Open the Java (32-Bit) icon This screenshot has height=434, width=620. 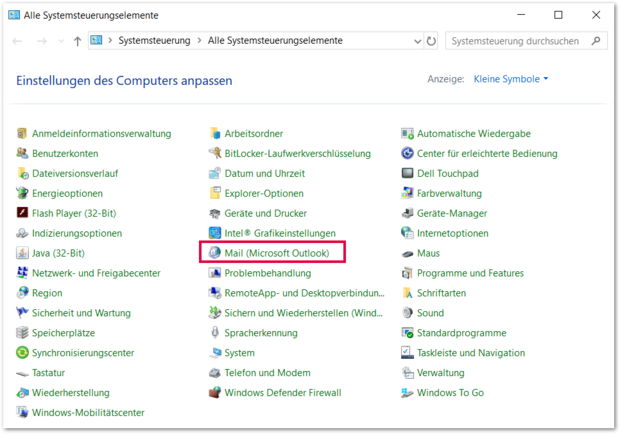point(23,253)
